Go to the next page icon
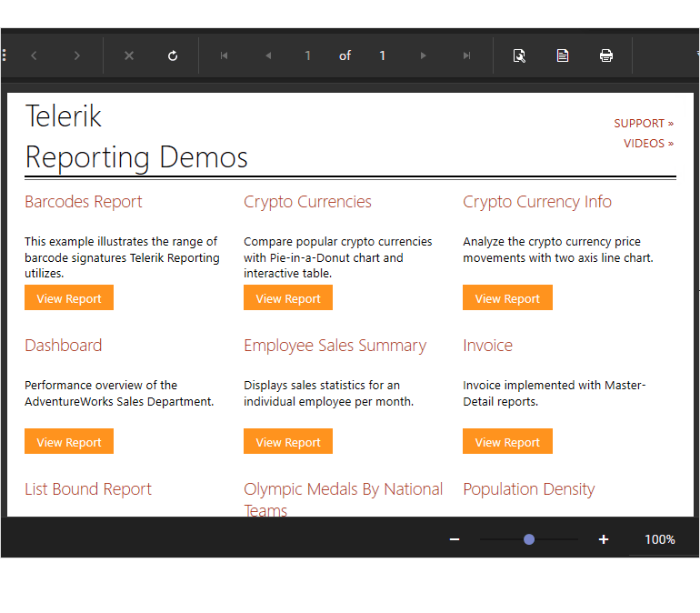Screen dimensions: 700x613 (x=424, y=55)
